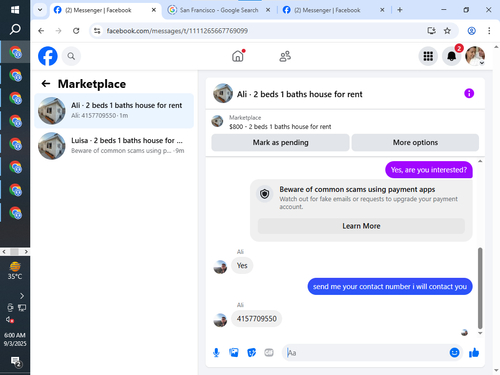Image resolution: width=500 pixels, height=375 pixels.
Task: Open a new browser tab
Action: (x=400, y=10)
